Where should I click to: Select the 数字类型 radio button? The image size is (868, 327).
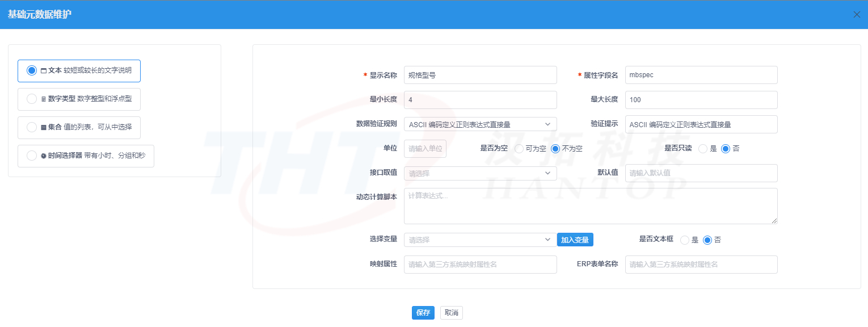[x=32, y=99]
